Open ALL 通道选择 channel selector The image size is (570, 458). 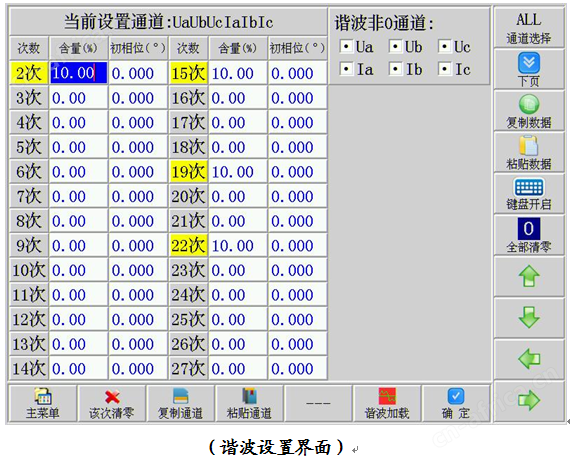529,28
